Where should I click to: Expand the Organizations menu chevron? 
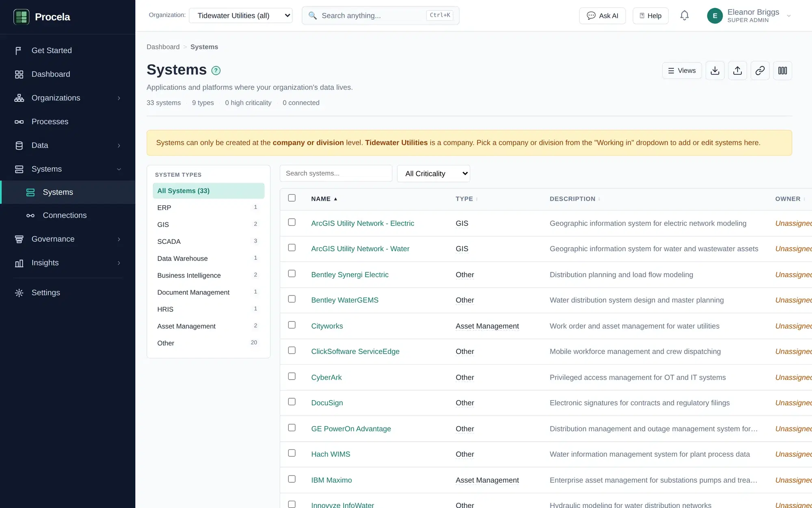click(x=119, y=98)
